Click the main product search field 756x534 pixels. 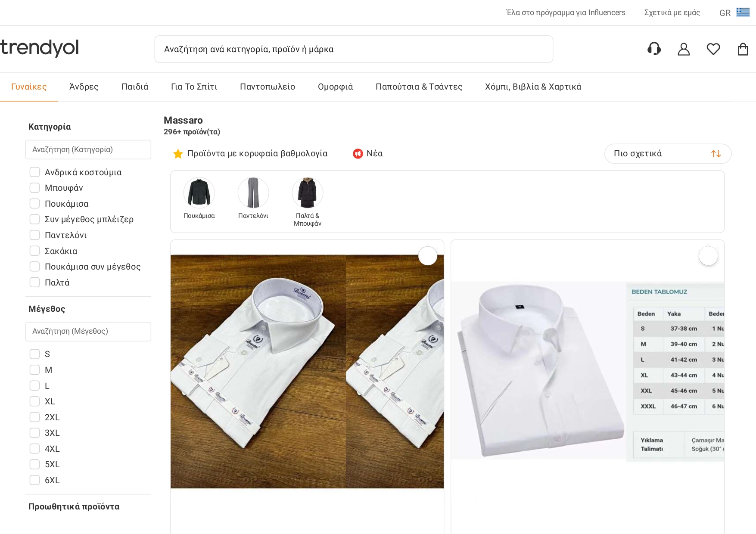coord(354,49)
